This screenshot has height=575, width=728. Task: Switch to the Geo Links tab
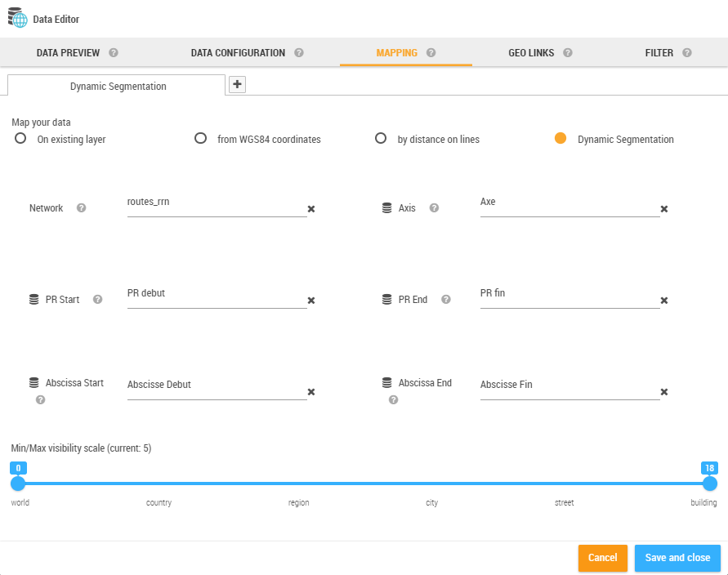tap(531, 53)
